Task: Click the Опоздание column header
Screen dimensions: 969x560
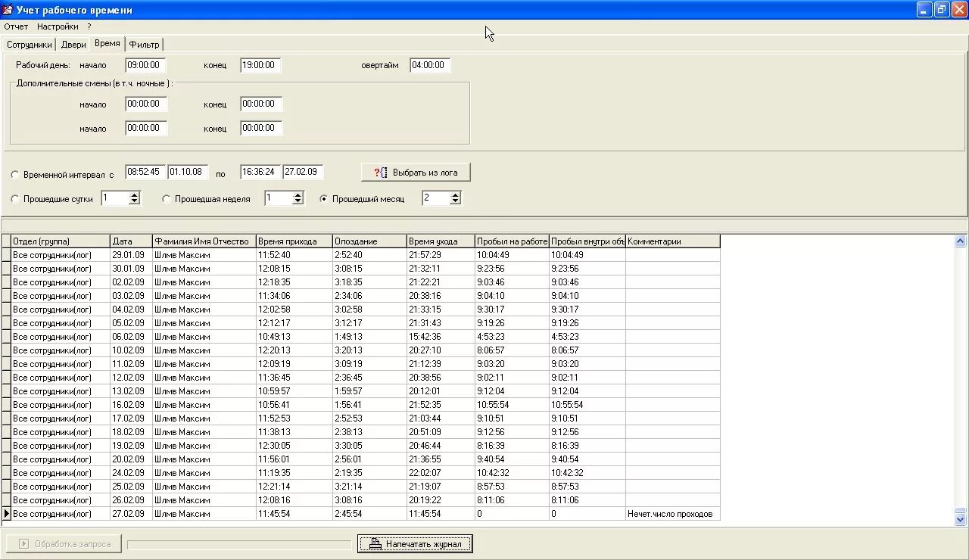Action: click(x=369, y=241)
